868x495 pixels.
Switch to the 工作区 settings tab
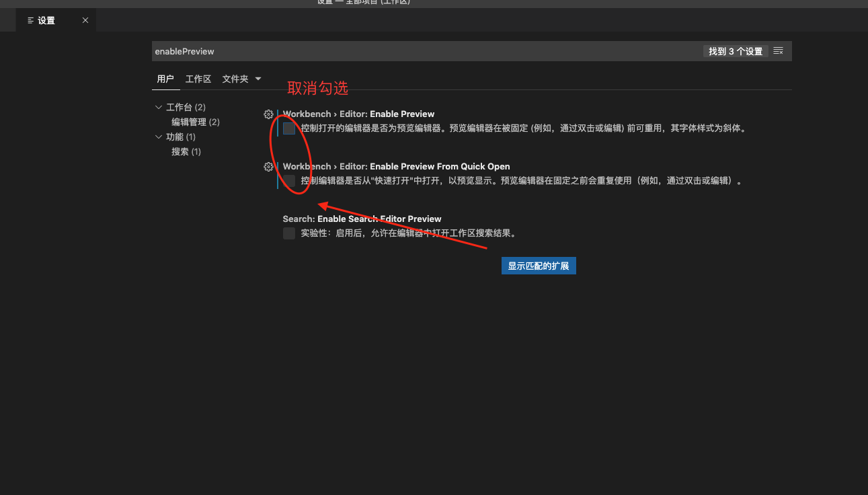pos(198,79)
